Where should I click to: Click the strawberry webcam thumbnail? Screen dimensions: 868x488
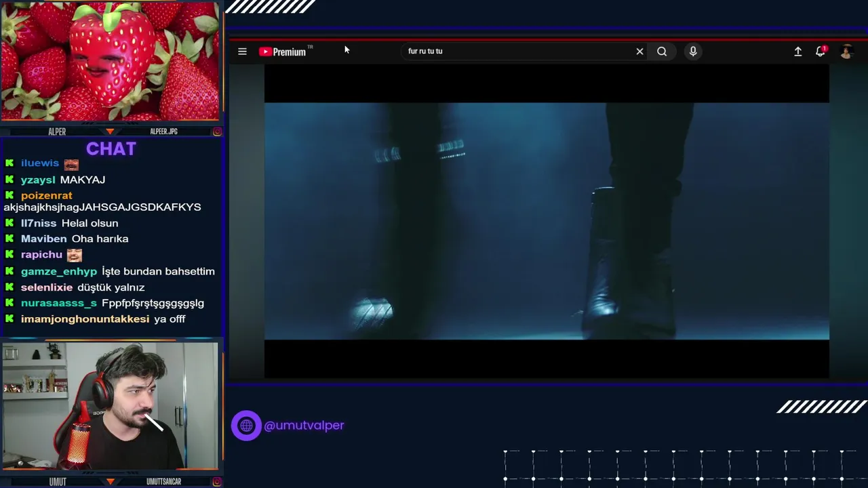[110, 61]
